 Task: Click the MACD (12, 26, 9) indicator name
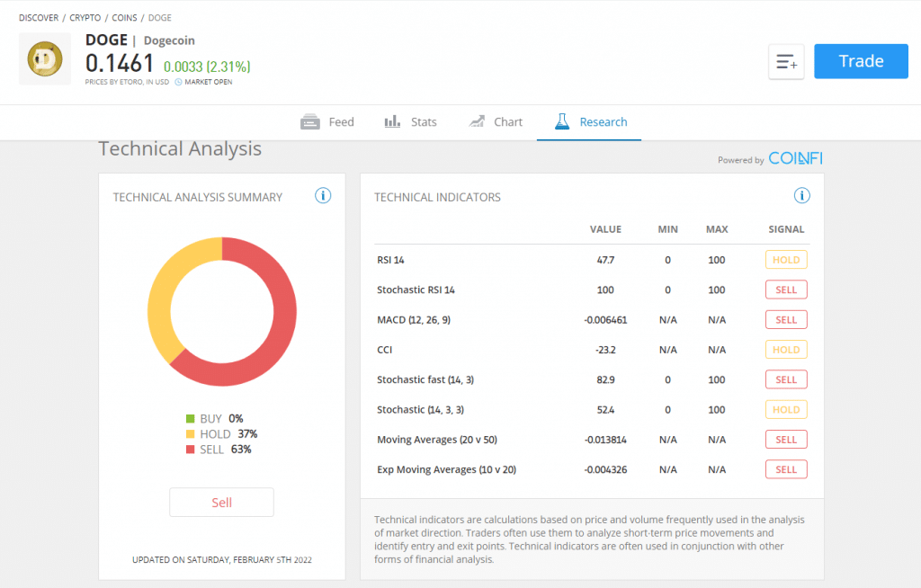[x=414, y=319]
